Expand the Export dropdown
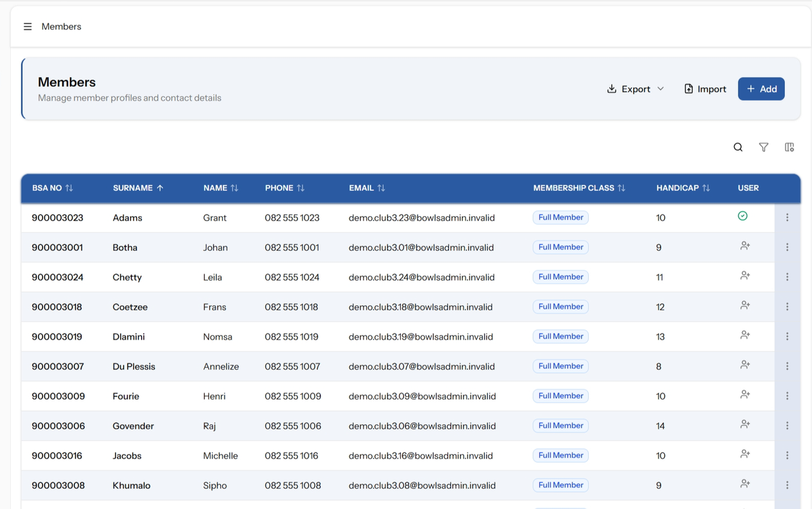812x509 pixels. click(x=636, y=89)
